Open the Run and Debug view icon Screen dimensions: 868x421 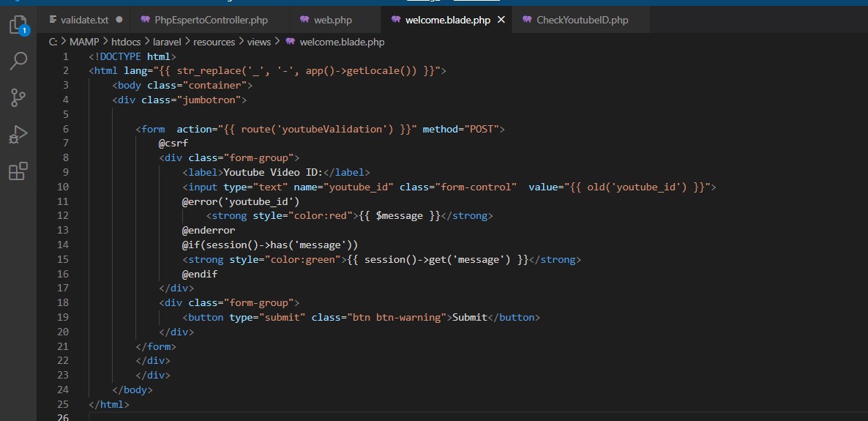coord(18,135)
